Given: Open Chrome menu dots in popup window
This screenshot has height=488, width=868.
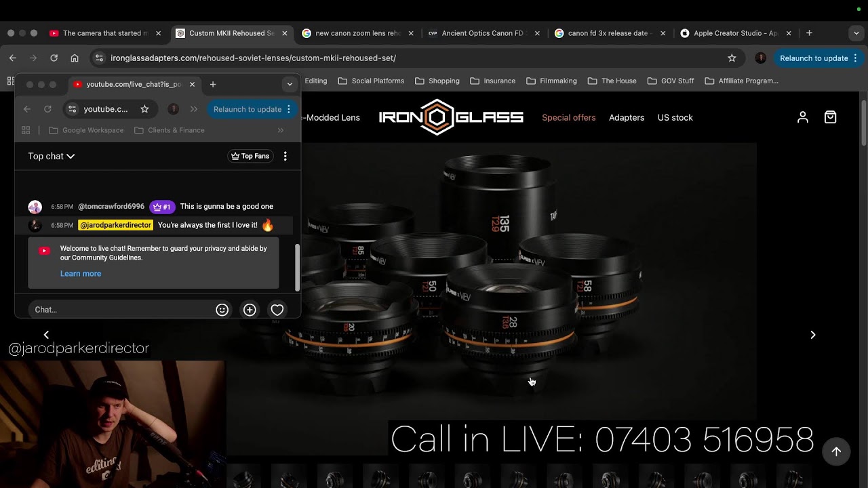Looking at the screenshot, I should 289,109.
